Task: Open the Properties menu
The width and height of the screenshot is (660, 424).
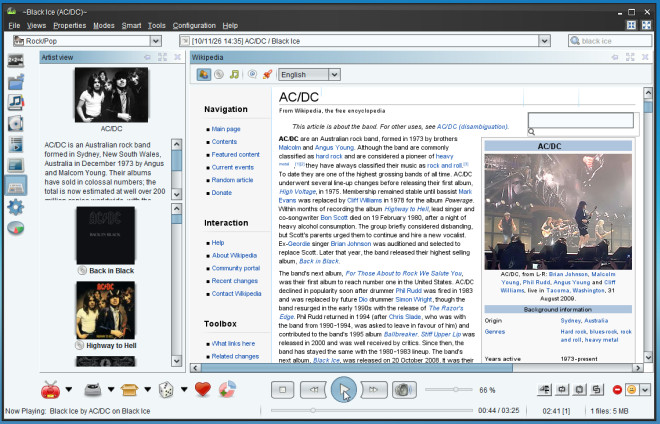Action: click(x=69, y=25)
